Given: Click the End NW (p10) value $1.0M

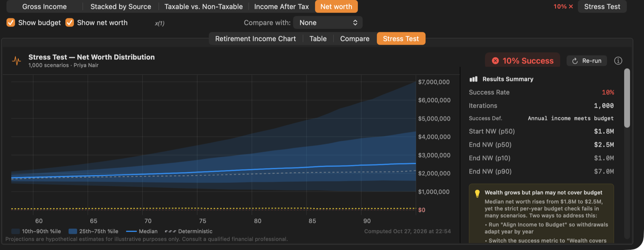Looking at the screenshot, I should pyautogui.click(x=604, y=158).
